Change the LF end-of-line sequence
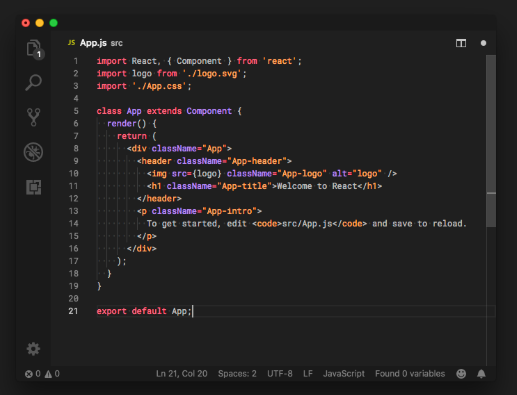The height and width of the screenshot is (395, 517). coord(308,374)
